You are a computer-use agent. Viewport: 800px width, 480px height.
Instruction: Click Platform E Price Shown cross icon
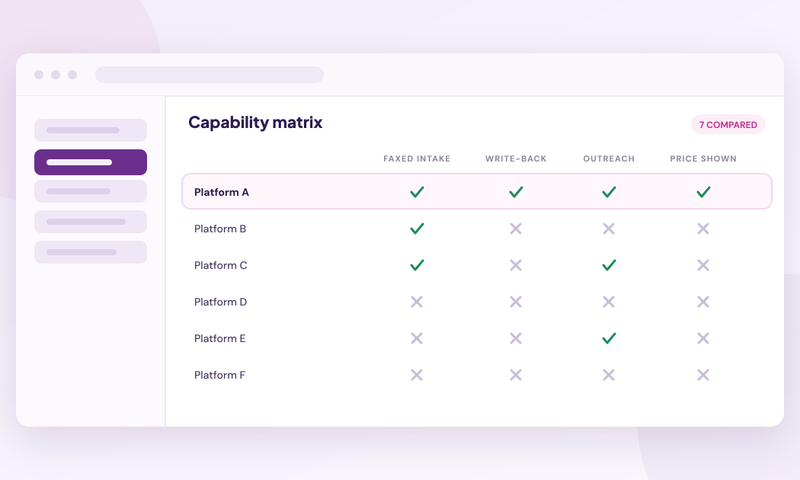[703, 338]
